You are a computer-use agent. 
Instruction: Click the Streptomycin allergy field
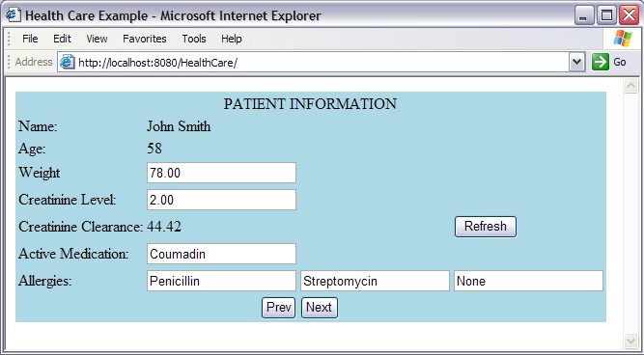pyautogui.click(x=375, y=281)
